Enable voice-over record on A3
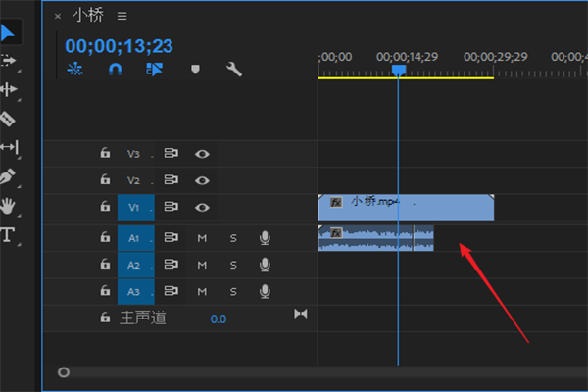Viewport: 588px width, 392px height. 265,291
